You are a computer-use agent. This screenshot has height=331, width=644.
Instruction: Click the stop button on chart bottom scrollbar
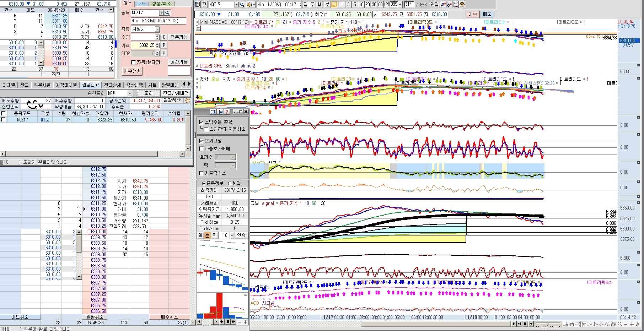525,324
